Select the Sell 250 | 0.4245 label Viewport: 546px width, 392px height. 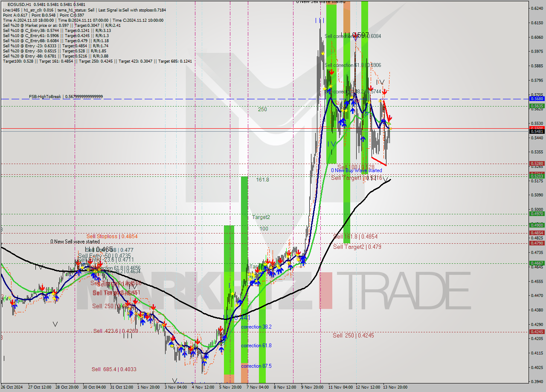(x=353, y=335)
